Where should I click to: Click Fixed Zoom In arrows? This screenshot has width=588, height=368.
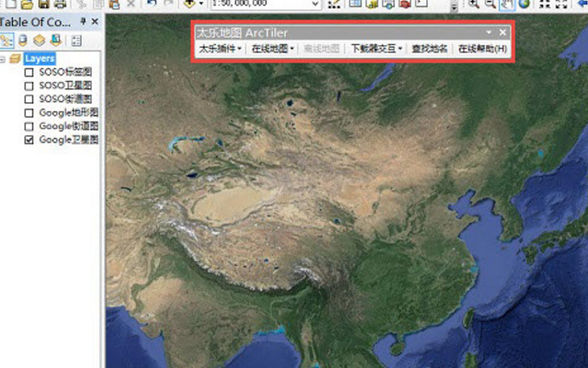point(545,4)
